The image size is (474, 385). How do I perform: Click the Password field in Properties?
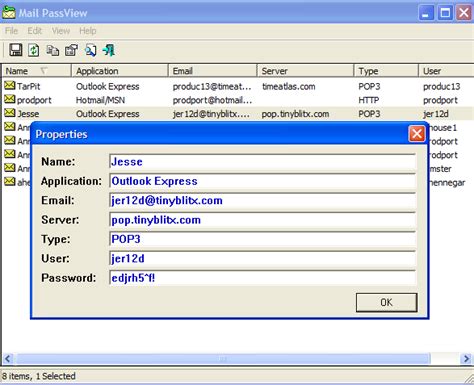[263, 278]
